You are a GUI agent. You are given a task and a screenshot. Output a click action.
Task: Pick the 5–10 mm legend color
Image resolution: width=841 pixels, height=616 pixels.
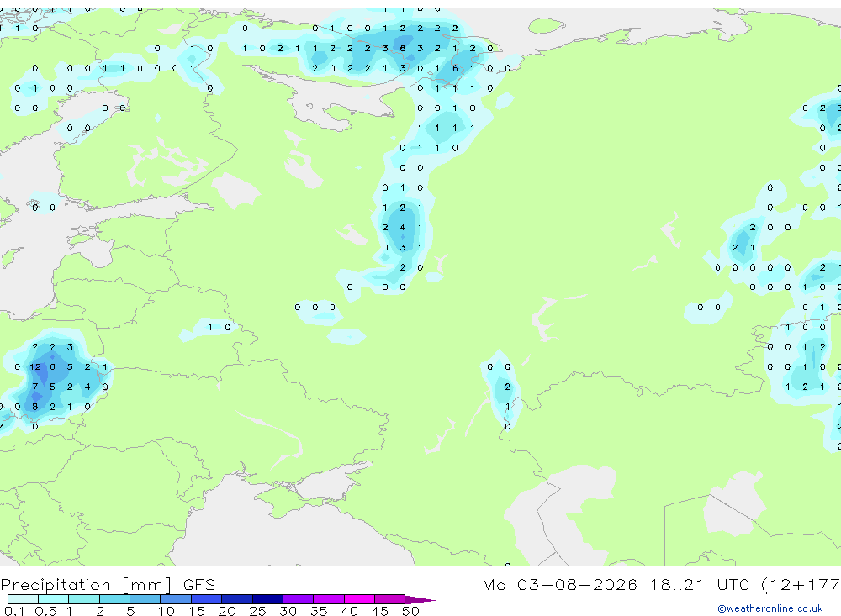click(x=145, y=599)
